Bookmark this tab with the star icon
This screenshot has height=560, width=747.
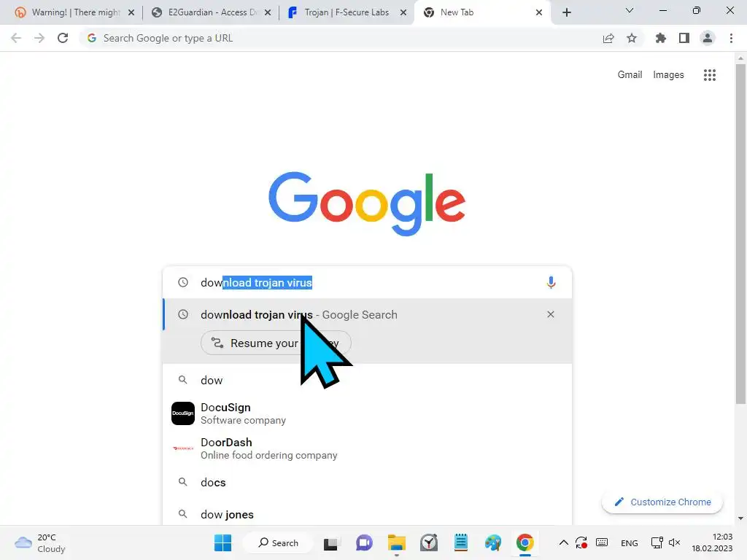[x=632, y=38]
